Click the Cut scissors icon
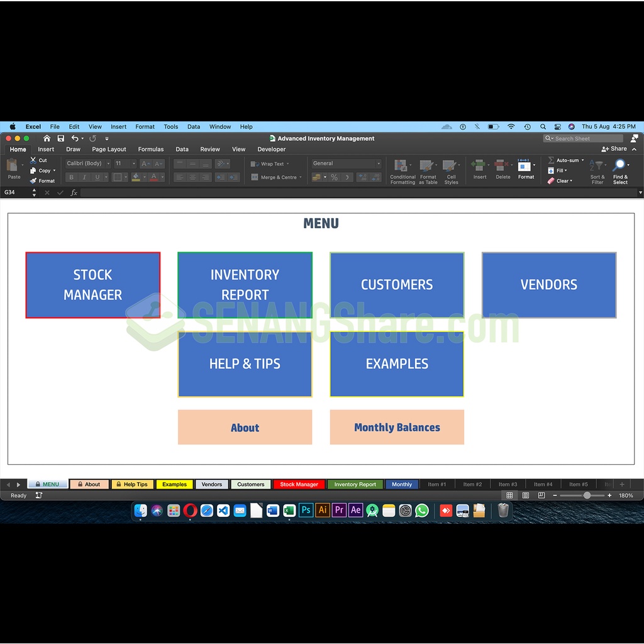This screenshot has height=644, width=644. (x=33, y=160)
